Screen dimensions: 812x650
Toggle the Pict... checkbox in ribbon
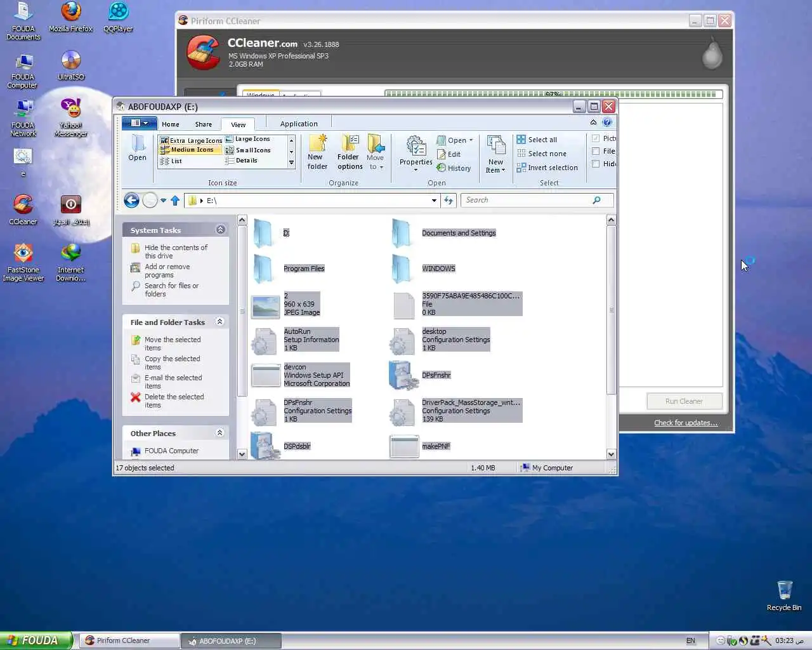tap(596, 138)
